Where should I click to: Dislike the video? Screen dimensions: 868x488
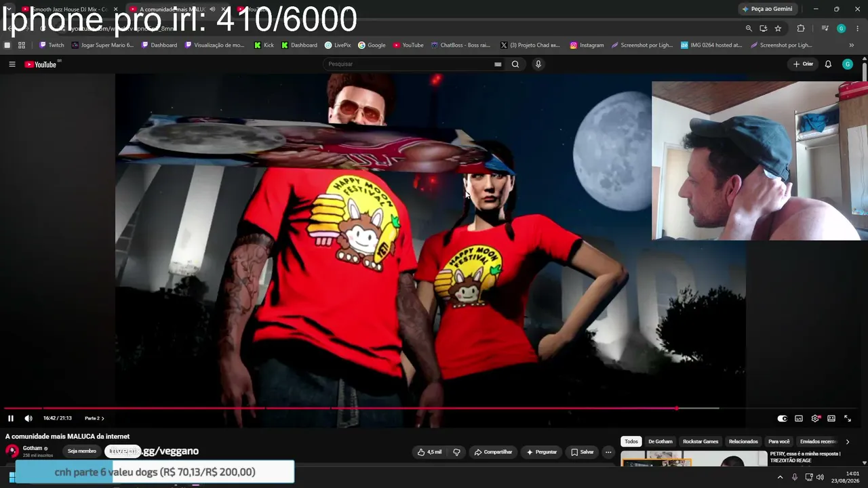[457, 452]
